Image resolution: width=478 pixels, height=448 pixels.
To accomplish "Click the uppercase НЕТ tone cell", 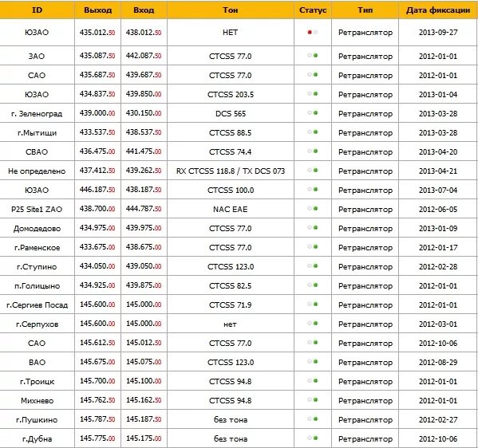I will tap(230, 32).
